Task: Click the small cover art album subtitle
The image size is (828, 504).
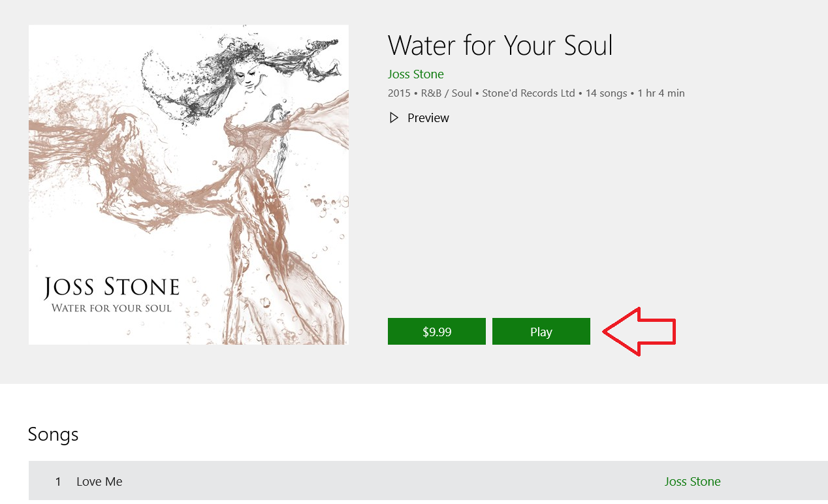Action: click(111, 308)
